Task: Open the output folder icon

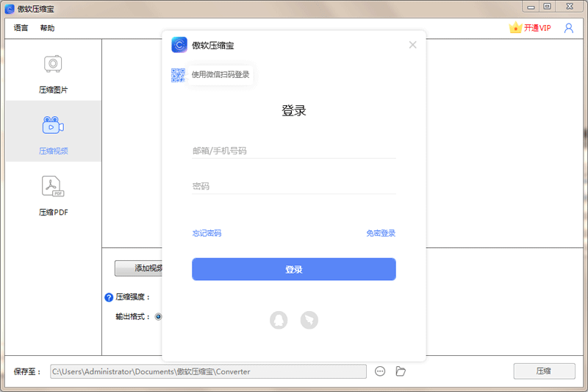Action: (x=401, y=371)
